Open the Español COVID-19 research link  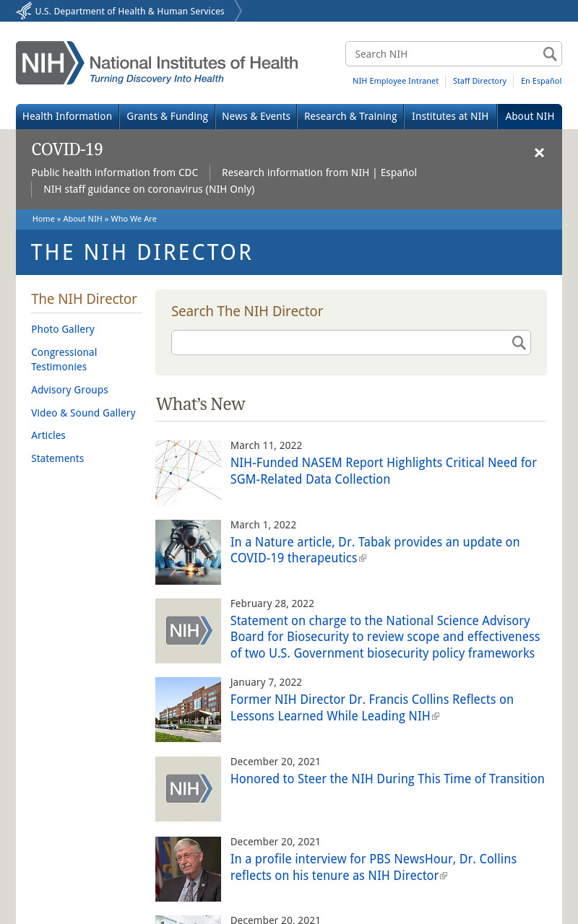pos(398,173)
